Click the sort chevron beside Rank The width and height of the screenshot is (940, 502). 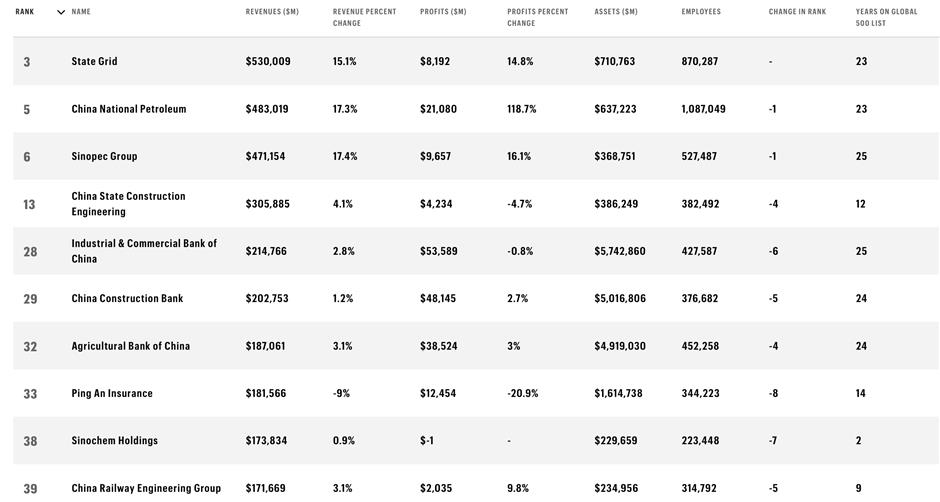point(61,12)
